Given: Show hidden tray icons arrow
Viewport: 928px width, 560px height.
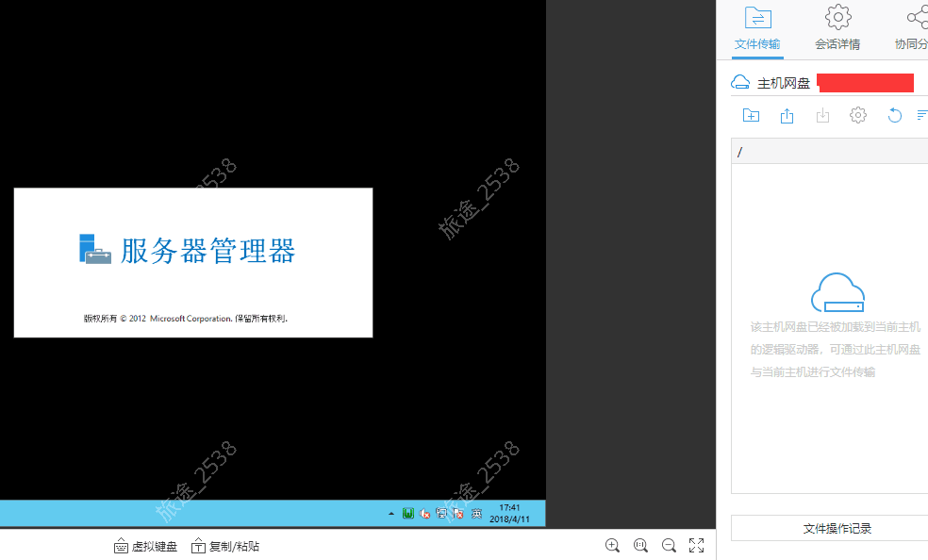Looking at the screenshot, I should coord(391,513).
